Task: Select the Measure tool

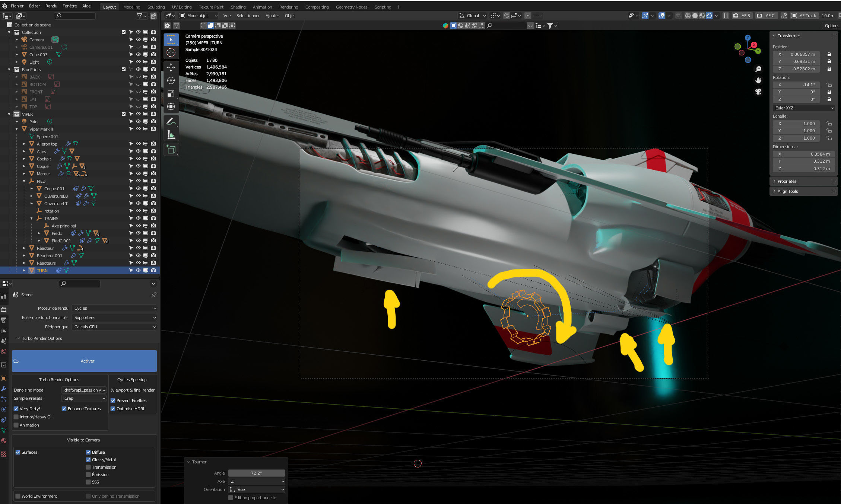Action: pos(171,134)
